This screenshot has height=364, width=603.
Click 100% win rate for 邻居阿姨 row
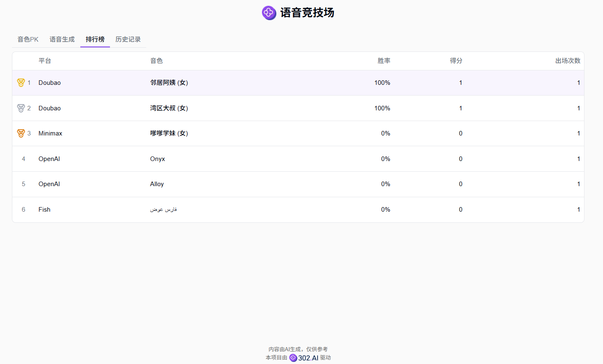pos(382,83)
